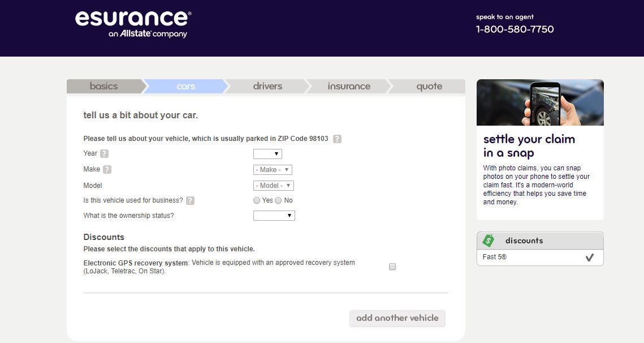The height and width of the screenshot is (343, 644).
Task: Expand the ownership status dropdown
Action: point(274,216)
